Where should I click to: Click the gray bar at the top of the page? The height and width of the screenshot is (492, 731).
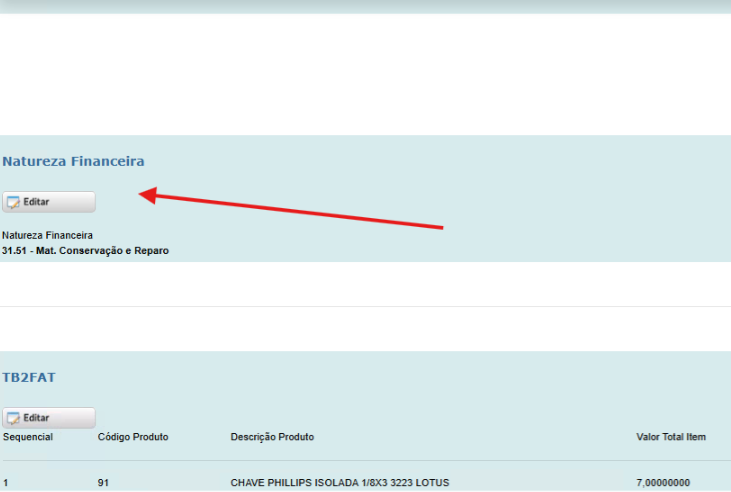pos(365,6)
